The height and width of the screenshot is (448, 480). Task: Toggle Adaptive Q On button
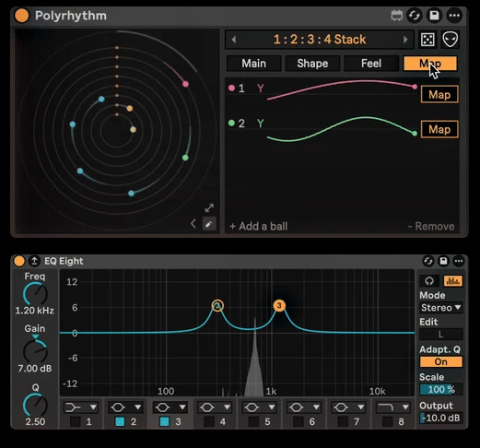tap(441, 362)
